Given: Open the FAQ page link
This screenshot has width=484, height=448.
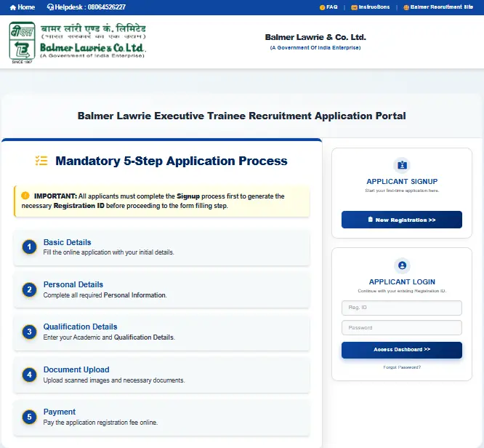Looking at the screenshot, I should 332,7.
